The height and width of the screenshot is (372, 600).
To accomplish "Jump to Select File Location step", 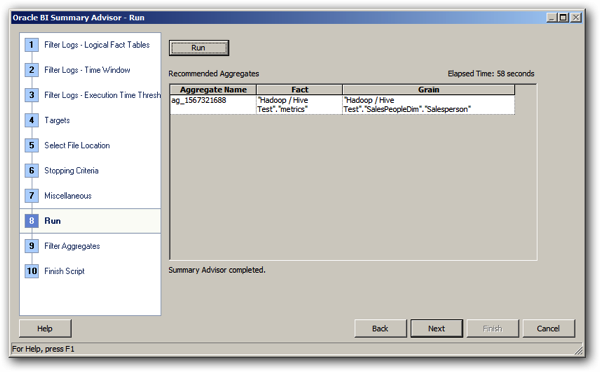I will 77,145.
